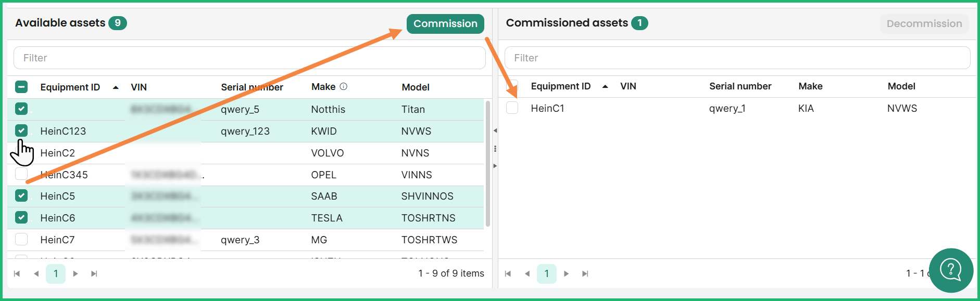Screen dimensions: 980x301
Task: Click Serial number header in Commissioned assets
Action: click(x=740, y=86)
